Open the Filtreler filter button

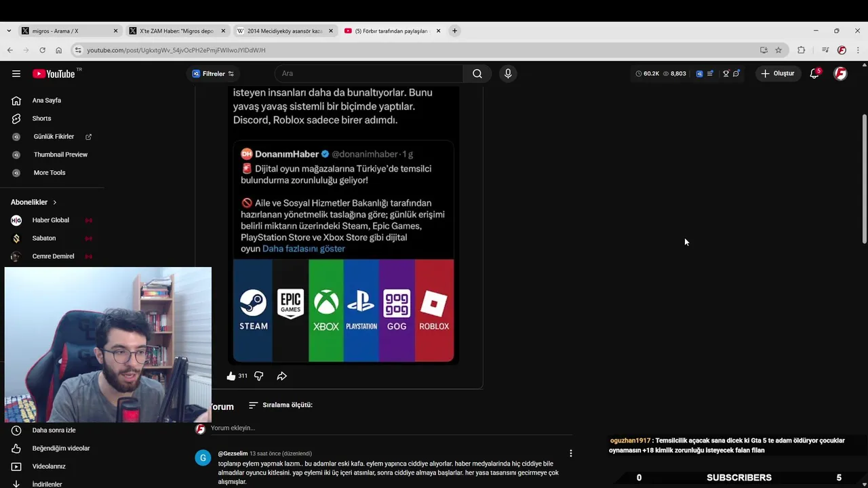pos(213,74)
